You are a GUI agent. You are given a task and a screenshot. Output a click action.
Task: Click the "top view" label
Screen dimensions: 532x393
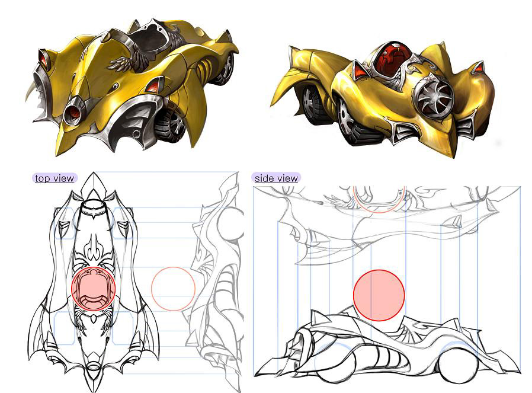[x=55, y=178]
